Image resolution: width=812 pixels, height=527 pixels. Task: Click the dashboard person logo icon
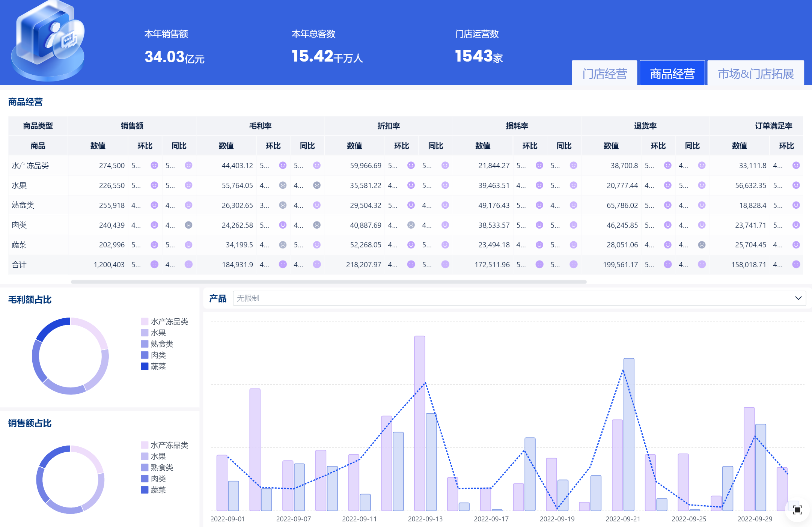tap(48, 41)
